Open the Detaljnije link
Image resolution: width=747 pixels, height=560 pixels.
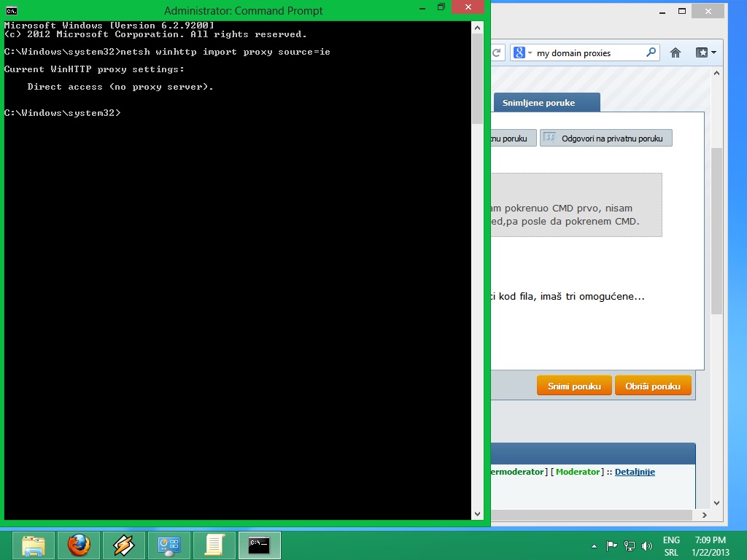pyautogui.click(x=635, y=472)
